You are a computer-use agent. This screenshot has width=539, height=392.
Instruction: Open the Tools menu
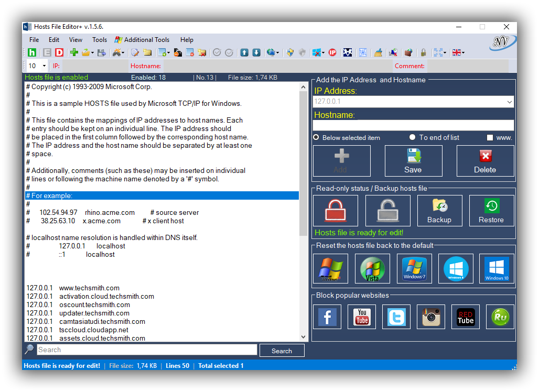(100, 40)
